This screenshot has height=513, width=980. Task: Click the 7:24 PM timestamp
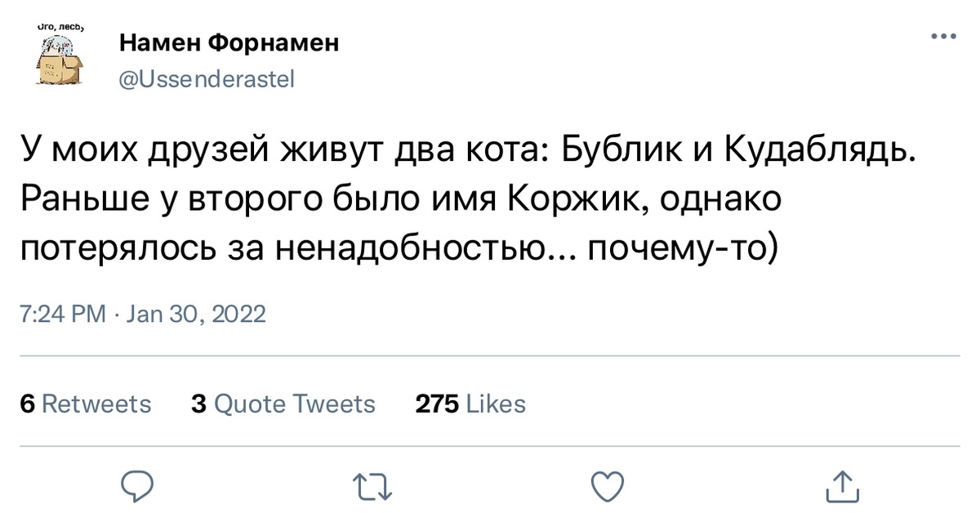tap(63, 314)
